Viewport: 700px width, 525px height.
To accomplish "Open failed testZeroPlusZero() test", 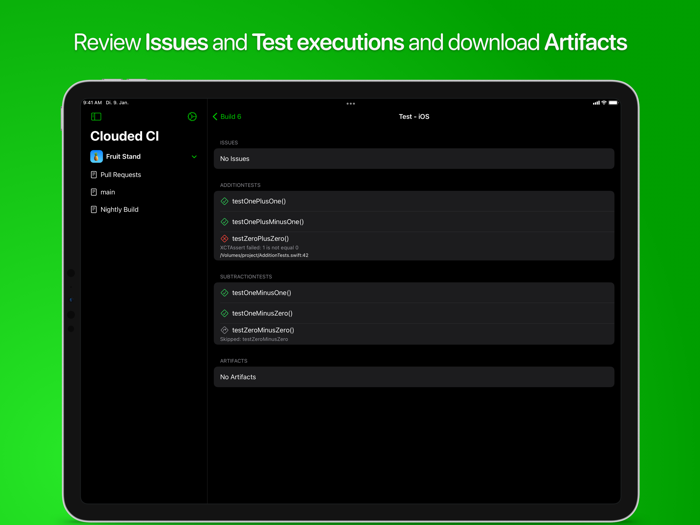I will click(414, 246).
